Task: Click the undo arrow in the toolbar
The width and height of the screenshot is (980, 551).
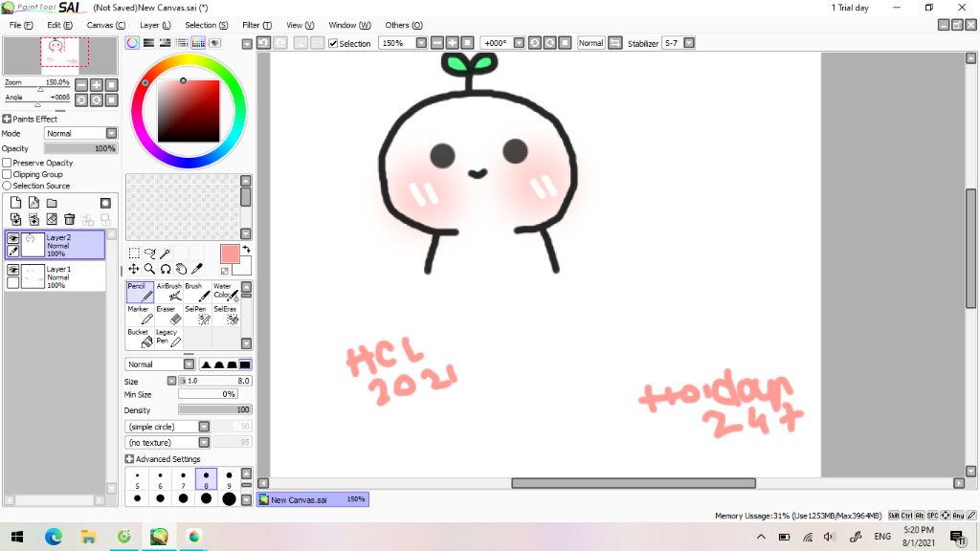Action: pos(264,43)
